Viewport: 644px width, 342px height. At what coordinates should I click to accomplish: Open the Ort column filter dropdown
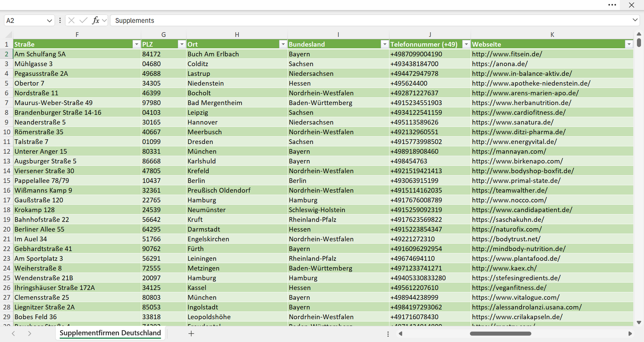pyautogui.click(x=283, y=44)
